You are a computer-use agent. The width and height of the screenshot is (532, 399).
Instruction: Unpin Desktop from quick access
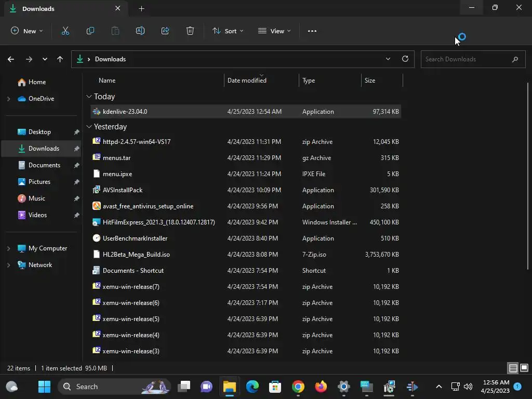77,132
